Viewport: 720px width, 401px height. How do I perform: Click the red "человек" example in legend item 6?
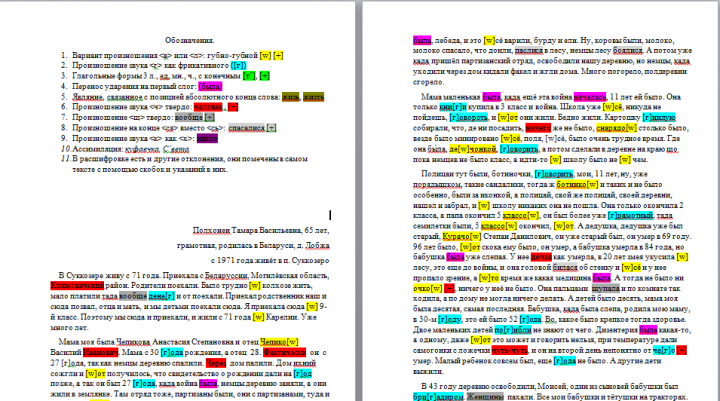(x=208, y=107)
